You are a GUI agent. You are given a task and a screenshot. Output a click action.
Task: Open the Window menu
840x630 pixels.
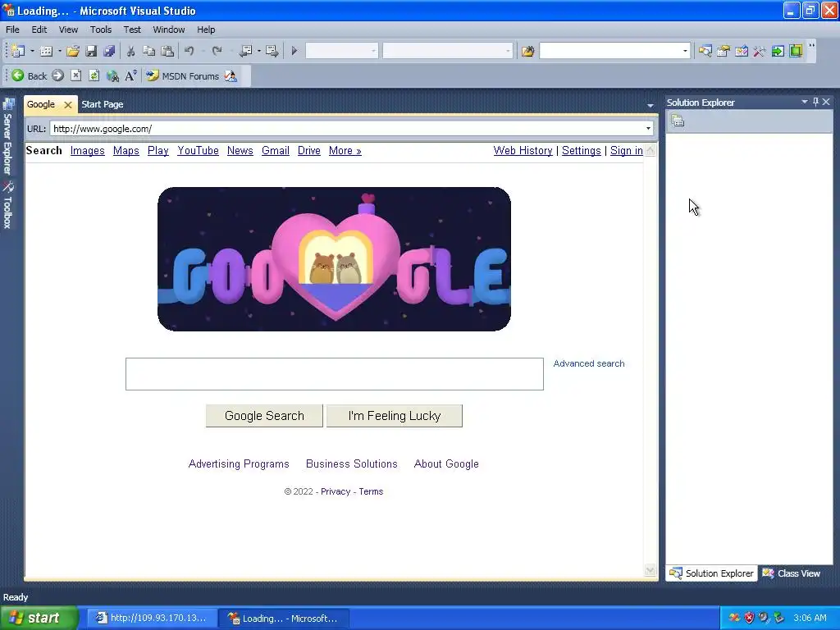pos(169,30)
